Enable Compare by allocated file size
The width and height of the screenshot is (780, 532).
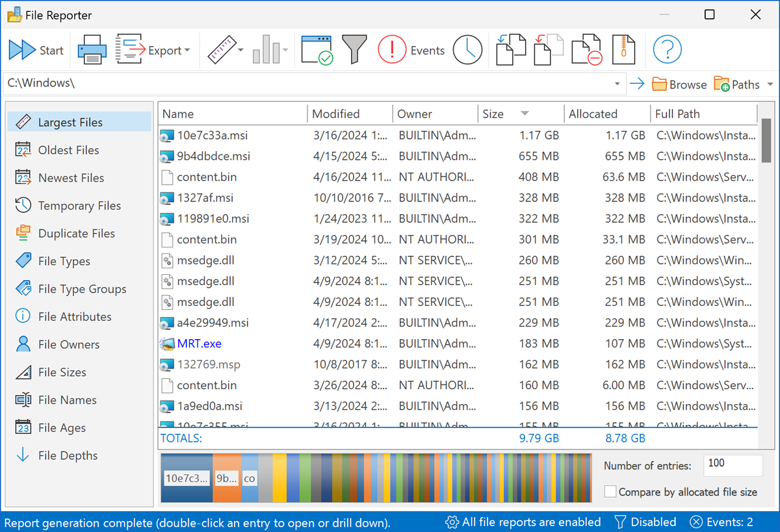(x=610, y=492)
